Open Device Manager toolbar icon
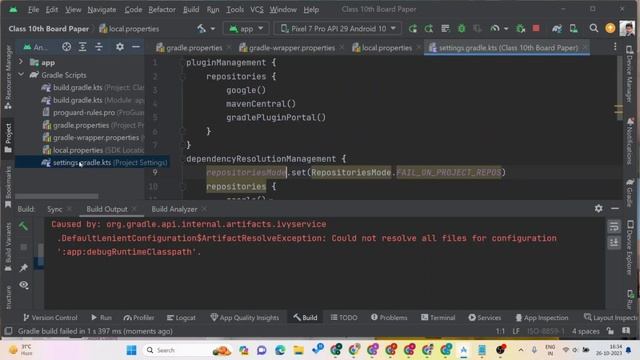Viewport: 640px width, 360px height. pos(573,29)
